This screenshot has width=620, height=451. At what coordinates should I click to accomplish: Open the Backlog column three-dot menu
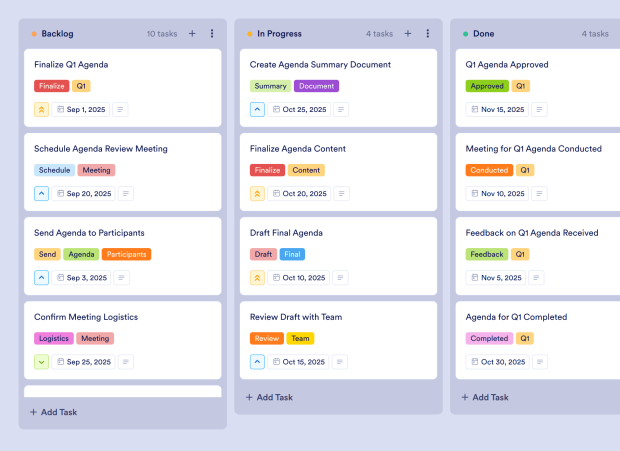(212, 33)
